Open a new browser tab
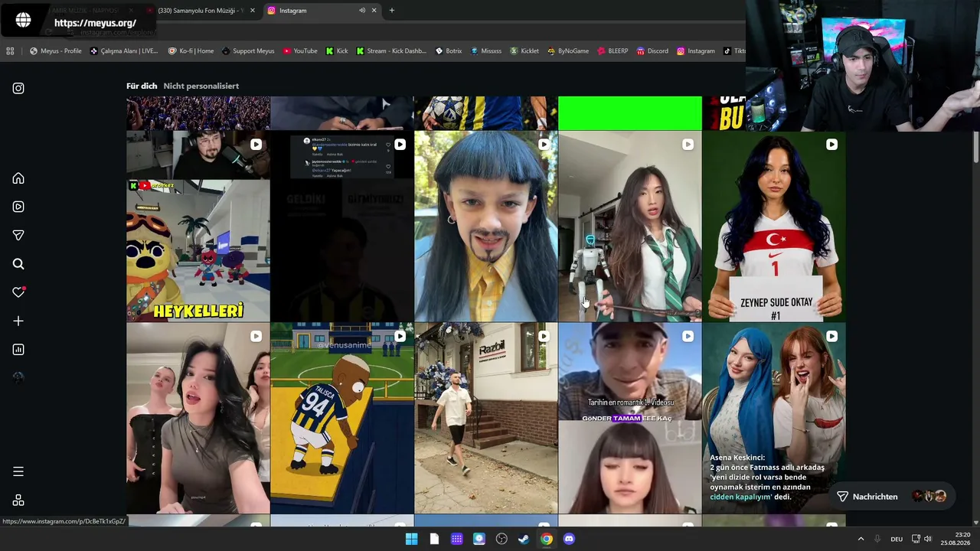Image resolution: width=980 pixels, height=551 pixels. click(392, 11)
